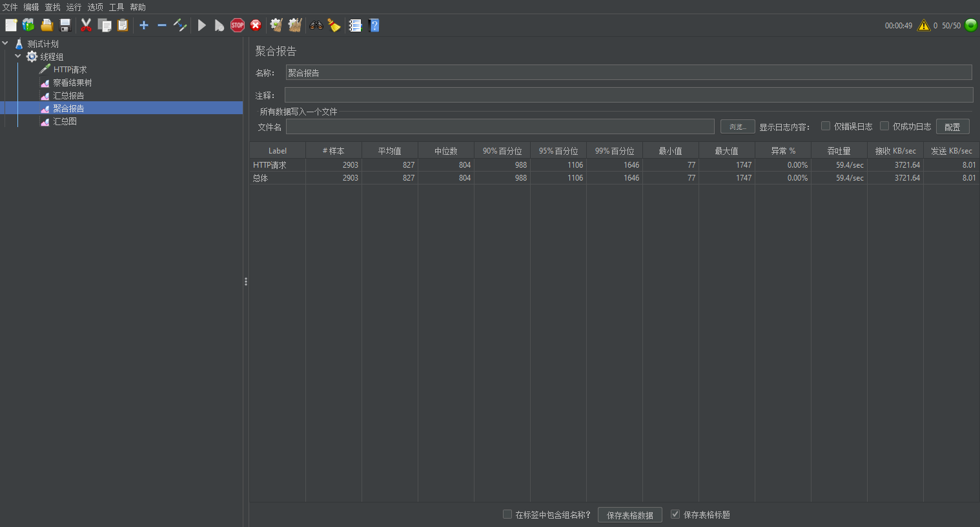Expand all nodes with the plus icon

pyautogui.click(x=144, y=25)
